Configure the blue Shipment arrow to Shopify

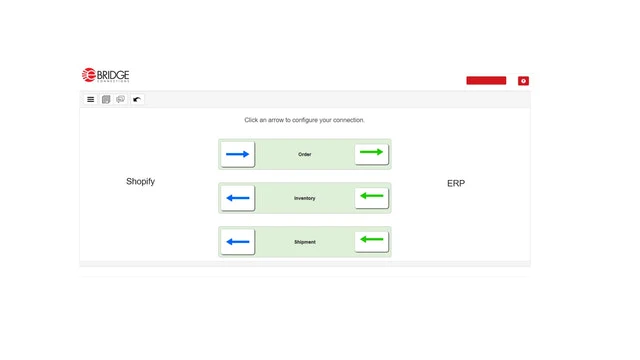click(x=238, y=242)
